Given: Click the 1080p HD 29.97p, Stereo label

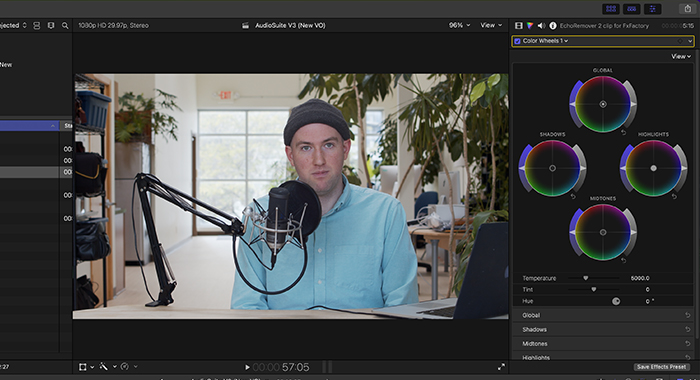Looking at the screenshot, I should tap(113, 25).
